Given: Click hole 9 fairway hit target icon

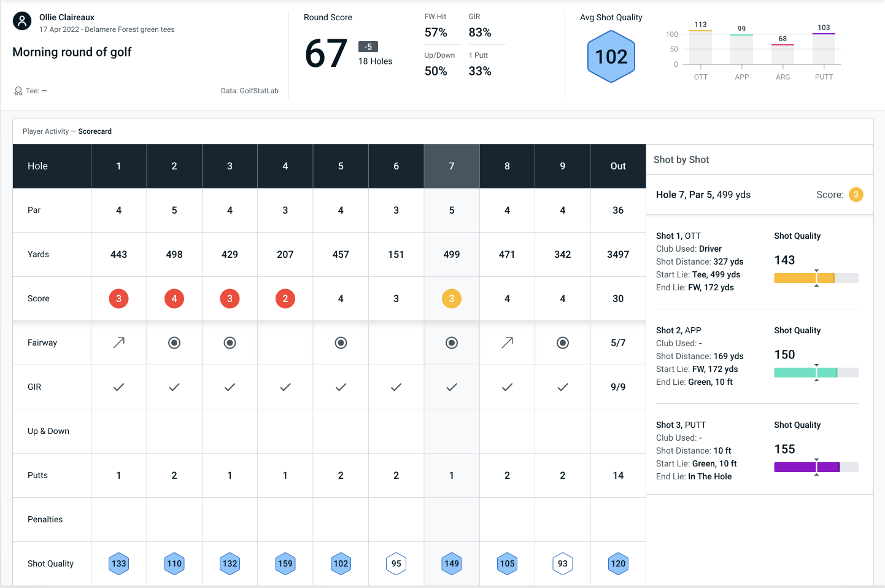Looking at the screenshot, I should pos(563,342).
